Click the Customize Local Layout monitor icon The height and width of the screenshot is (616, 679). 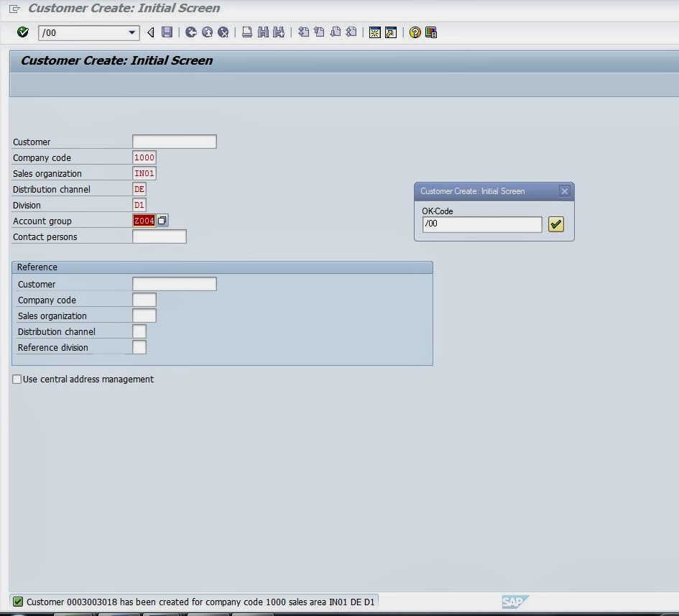point(431,32)
